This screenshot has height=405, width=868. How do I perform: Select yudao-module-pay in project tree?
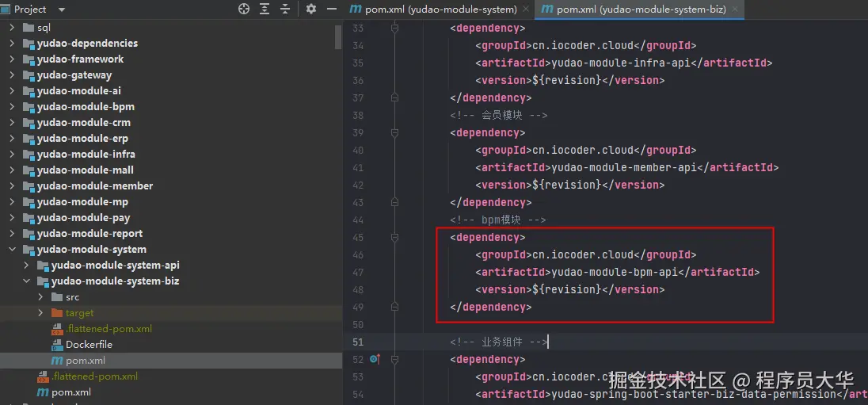[84, 218]
